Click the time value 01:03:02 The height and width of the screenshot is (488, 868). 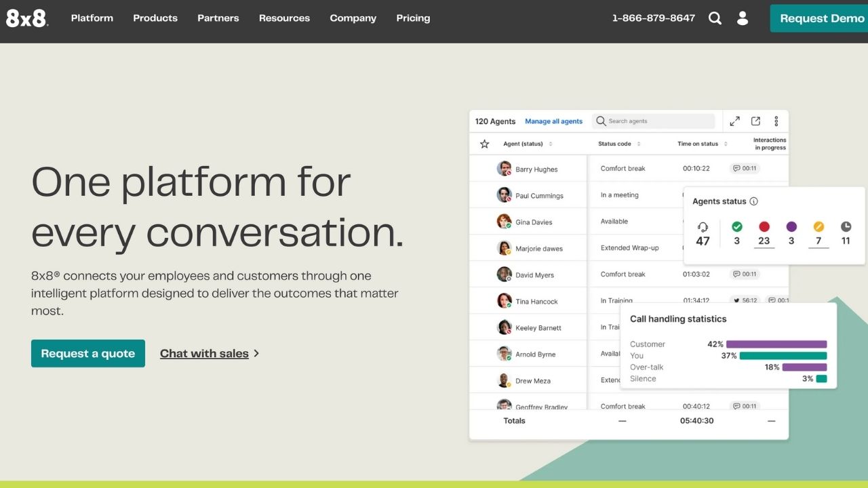point(696,274)
